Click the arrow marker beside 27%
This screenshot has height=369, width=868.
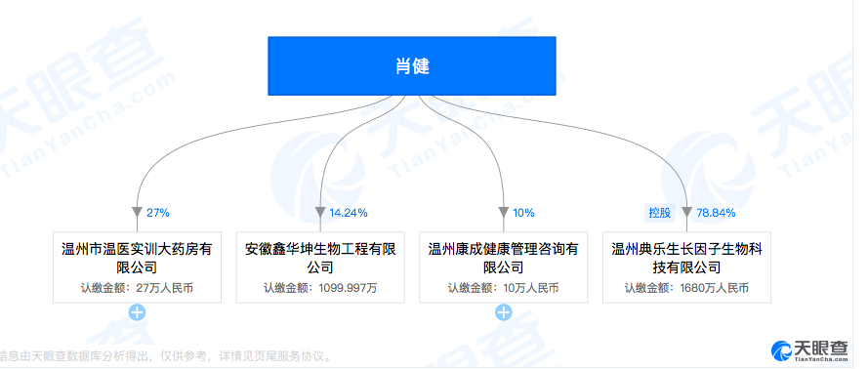138,213
